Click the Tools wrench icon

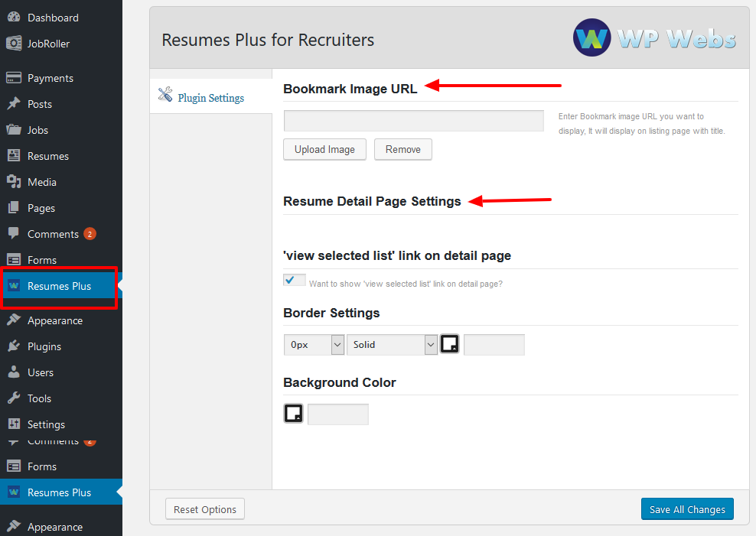click(14, 398)
